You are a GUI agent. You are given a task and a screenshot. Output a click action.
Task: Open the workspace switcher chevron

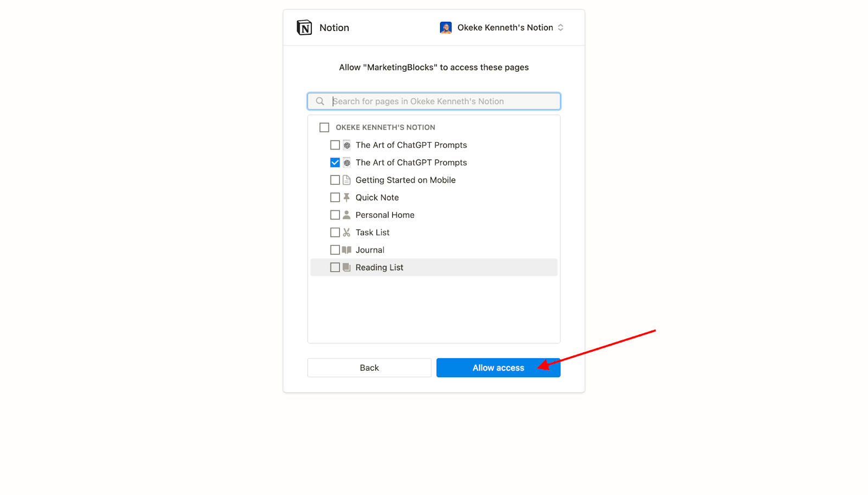pyautogui.click(x=560, y=28)
